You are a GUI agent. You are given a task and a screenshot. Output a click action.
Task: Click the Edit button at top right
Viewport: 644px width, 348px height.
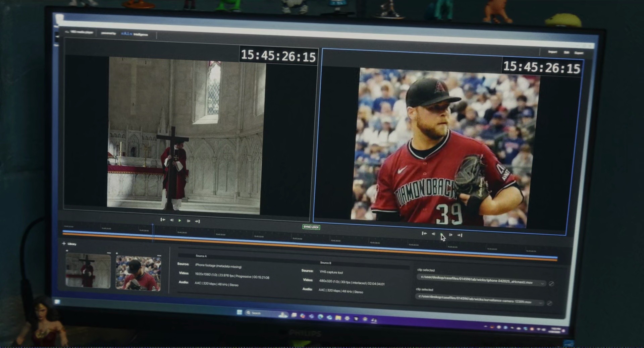(x=567, y=52)
